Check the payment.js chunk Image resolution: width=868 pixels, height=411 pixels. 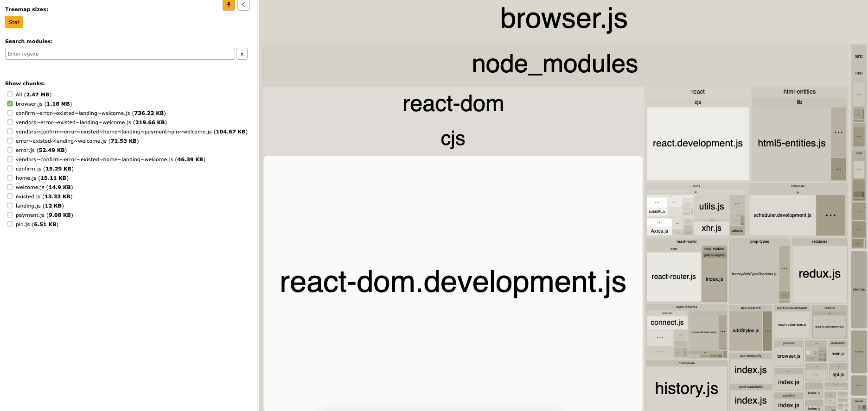coord(10,215)
